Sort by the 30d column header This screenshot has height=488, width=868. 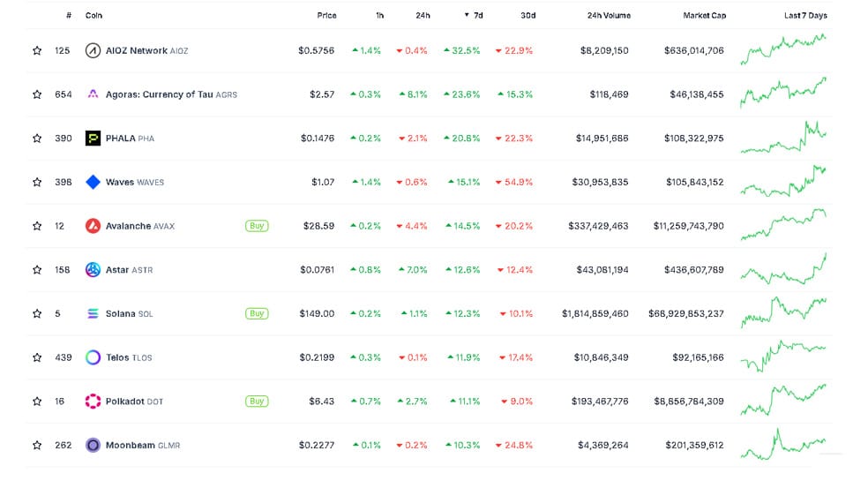(x=528, y=16)
